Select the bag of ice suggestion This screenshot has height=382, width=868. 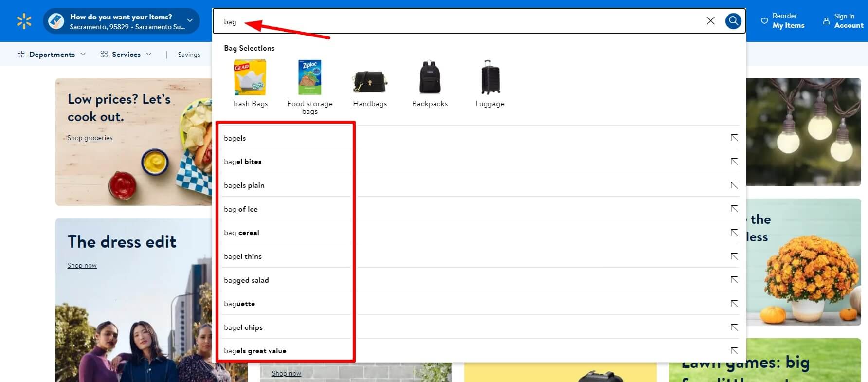tap(241, 209)
